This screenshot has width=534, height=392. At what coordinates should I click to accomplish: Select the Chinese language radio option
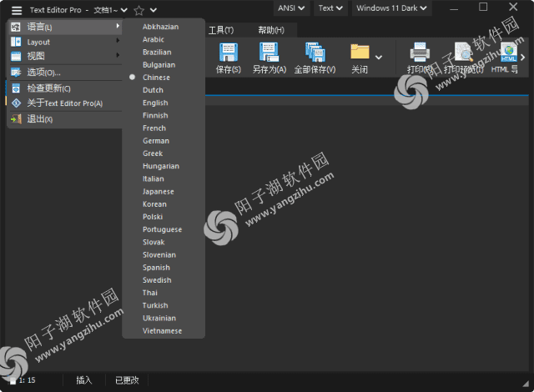[132, 78]
